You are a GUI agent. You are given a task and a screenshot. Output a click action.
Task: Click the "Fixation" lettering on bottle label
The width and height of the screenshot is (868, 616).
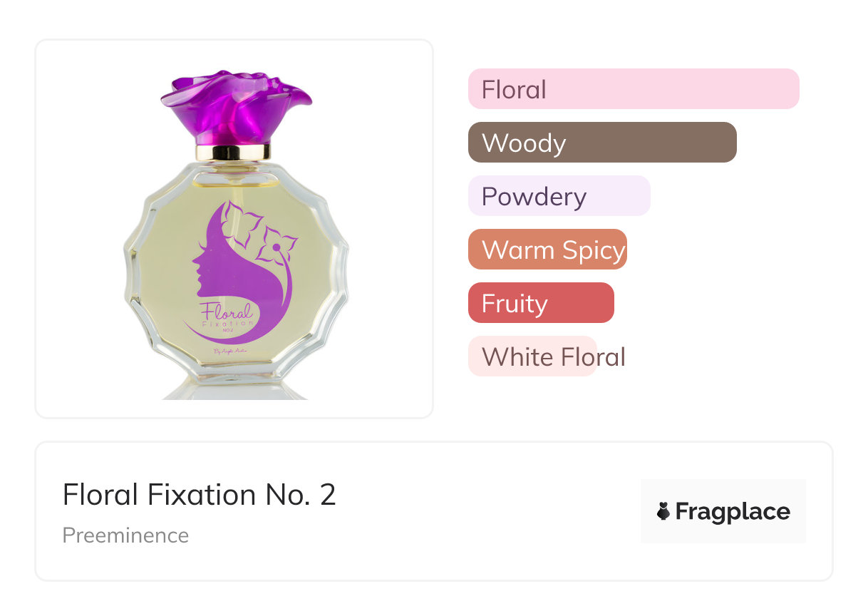click(228, 324)
